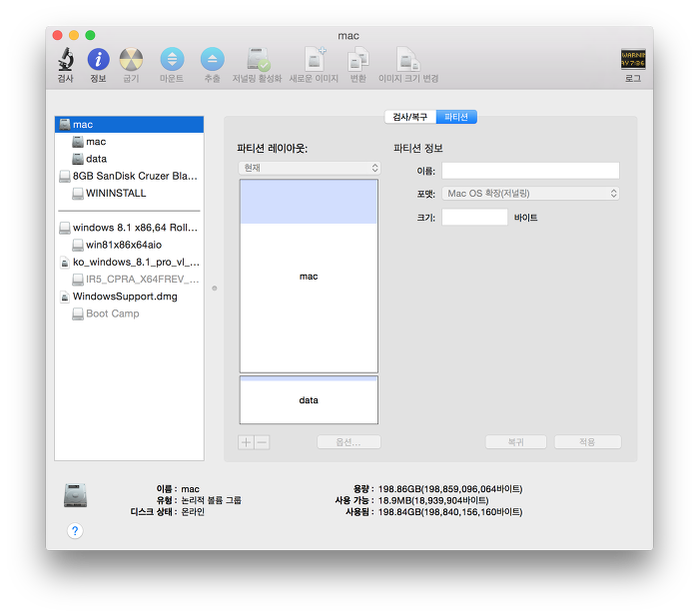Screen dimensions: 699x616
Task: Select ko_windows_8.1_pro_vl disk image
Action: [129, 263]
